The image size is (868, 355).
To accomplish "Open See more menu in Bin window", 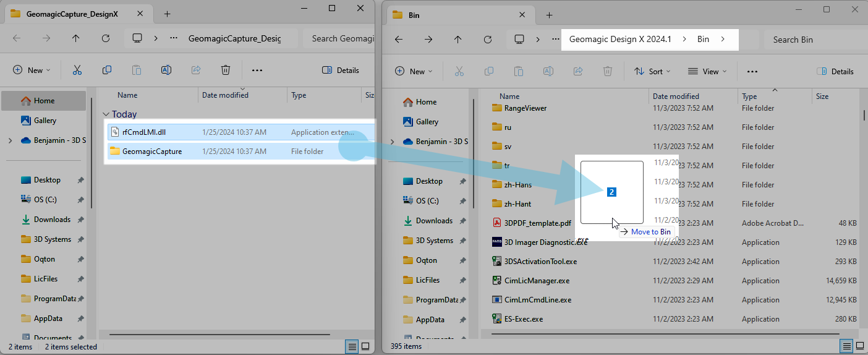I will (752, 72).
